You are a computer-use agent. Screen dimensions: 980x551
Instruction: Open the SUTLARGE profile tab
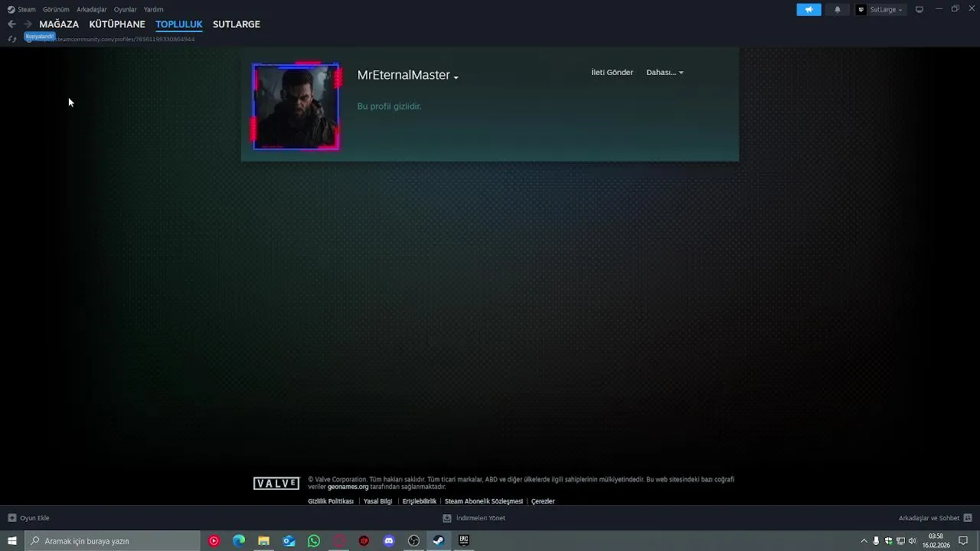[x=237, y=24]
